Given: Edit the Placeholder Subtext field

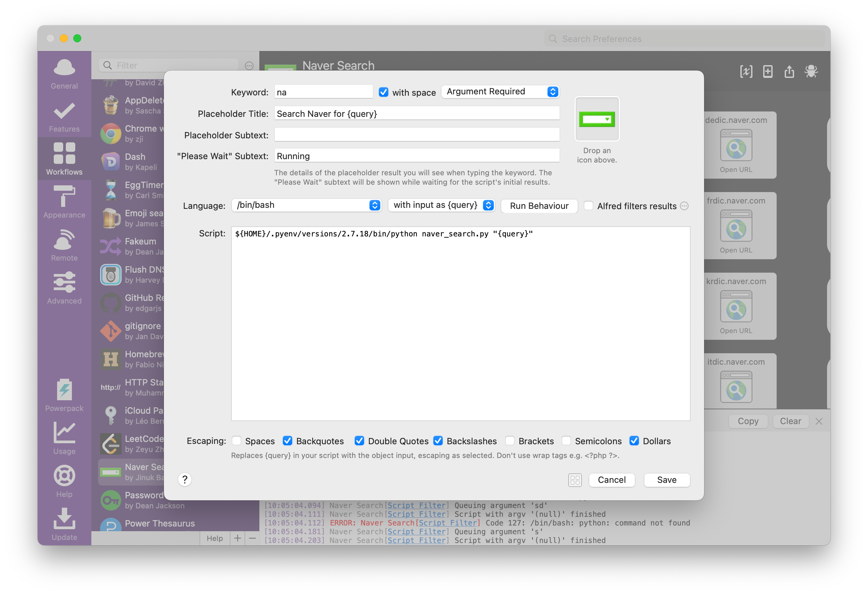Looking at the screenshot, I should click(417, 134).
